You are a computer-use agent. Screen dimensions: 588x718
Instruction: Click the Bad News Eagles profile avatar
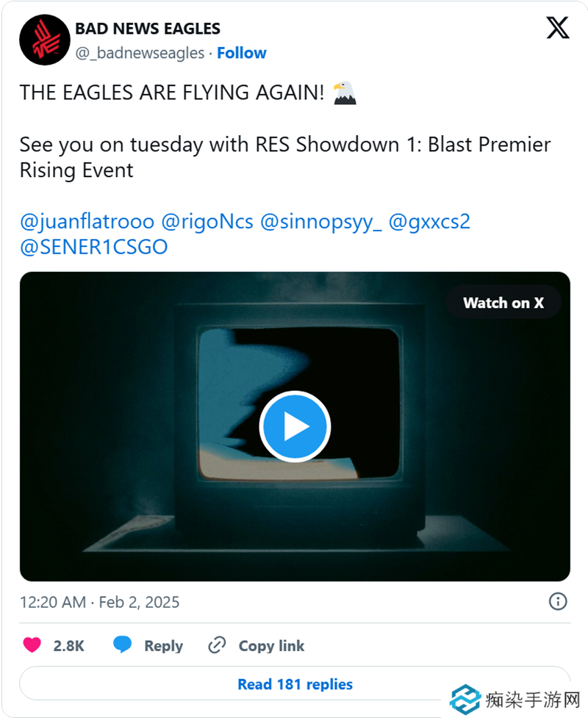click(x=45, y=40)
